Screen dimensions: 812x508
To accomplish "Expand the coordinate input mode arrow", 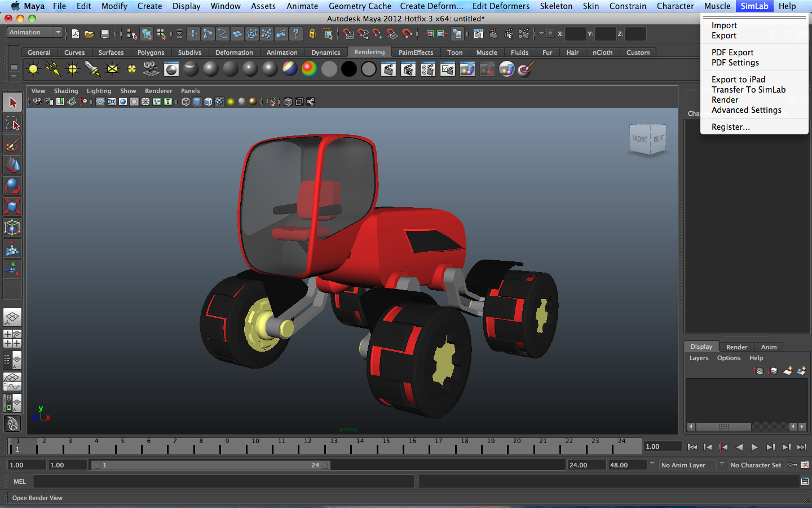I will tap(541, 33).
